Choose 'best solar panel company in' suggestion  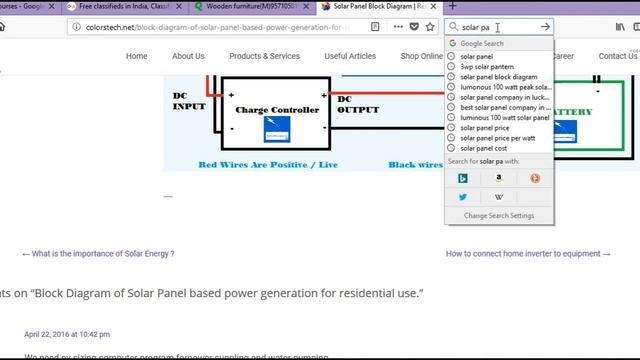(499, 107)
